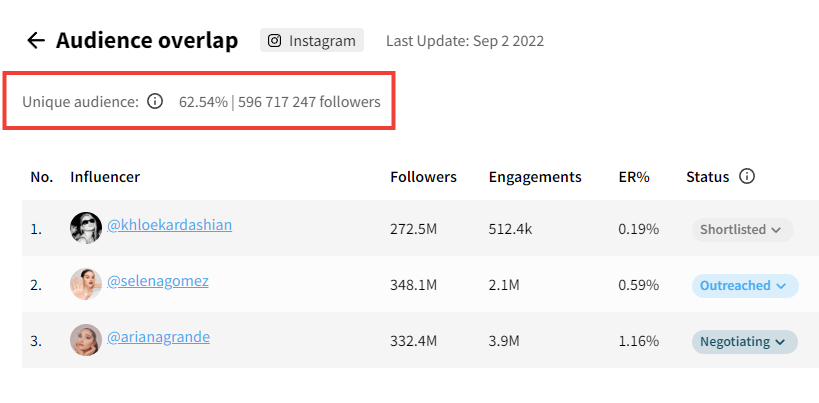Open khloekardashian's avatar picture
This screenshot has height=403, width=819.
(x=86, y=228)
